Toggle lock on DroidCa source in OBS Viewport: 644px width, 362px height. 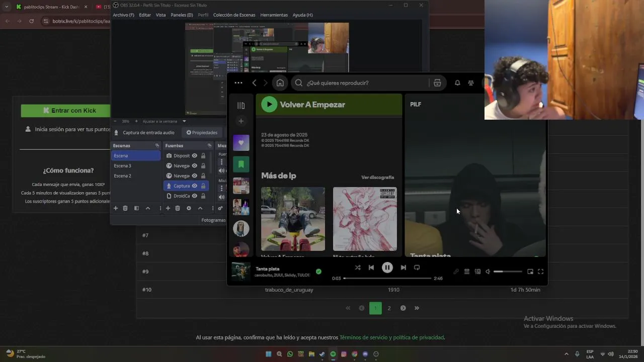tap(203, 196)
